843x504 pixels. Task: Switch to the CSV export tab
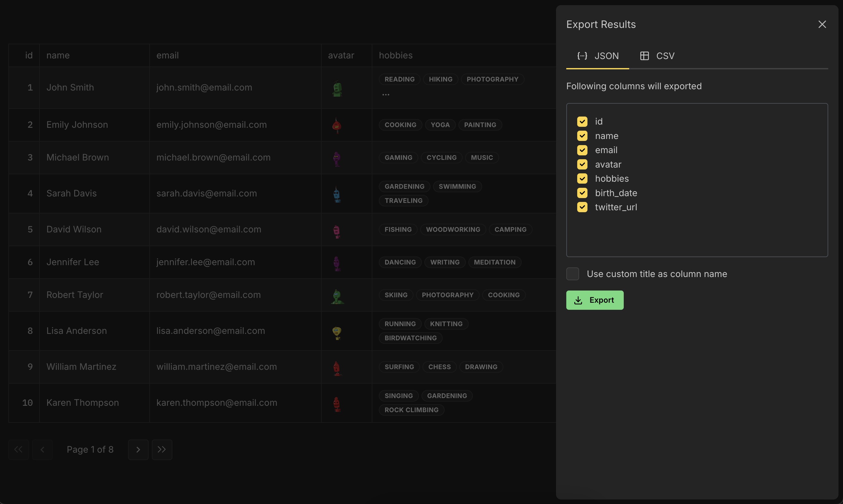point(657,56)
